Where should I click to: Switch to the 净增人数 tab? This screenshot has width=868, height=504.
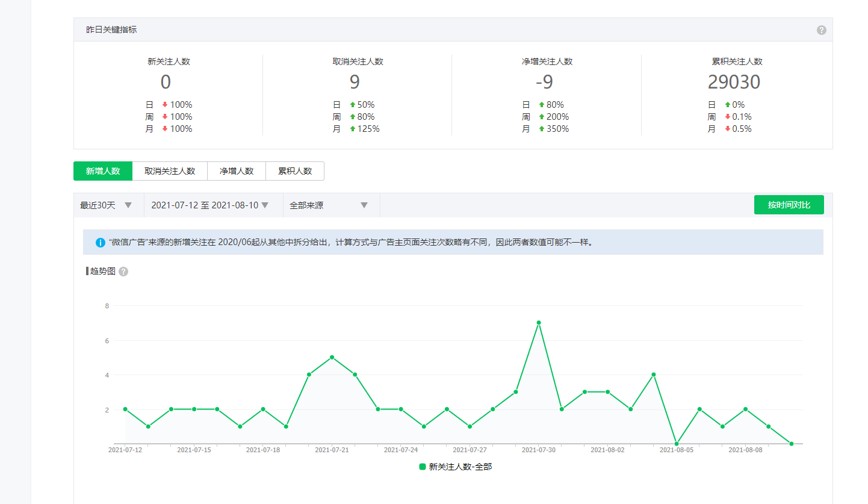click(x=237, y=171)
